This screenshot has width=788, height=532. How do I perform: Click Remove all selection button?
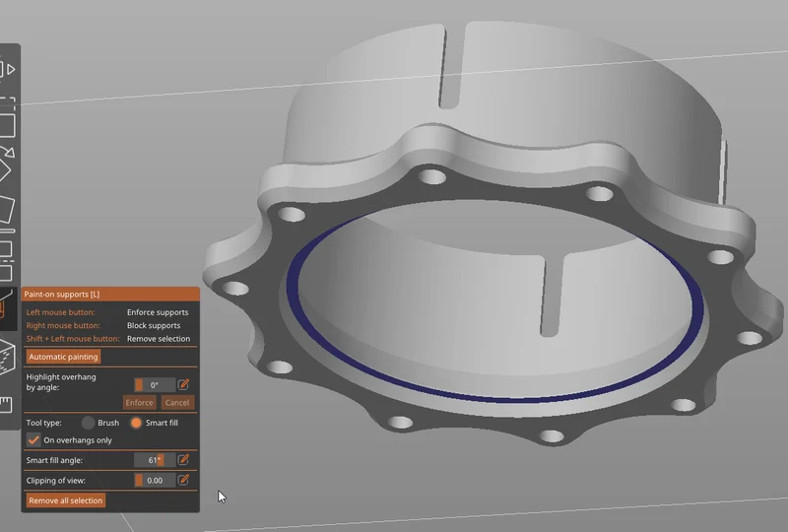tap(66, 500)
